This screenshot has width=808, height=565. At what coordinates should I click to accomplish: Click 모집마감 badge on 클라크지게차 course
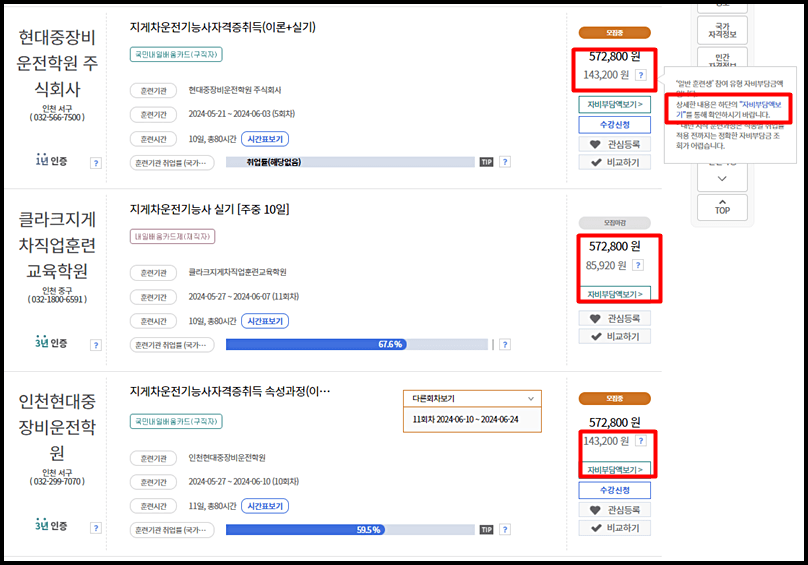615,223
